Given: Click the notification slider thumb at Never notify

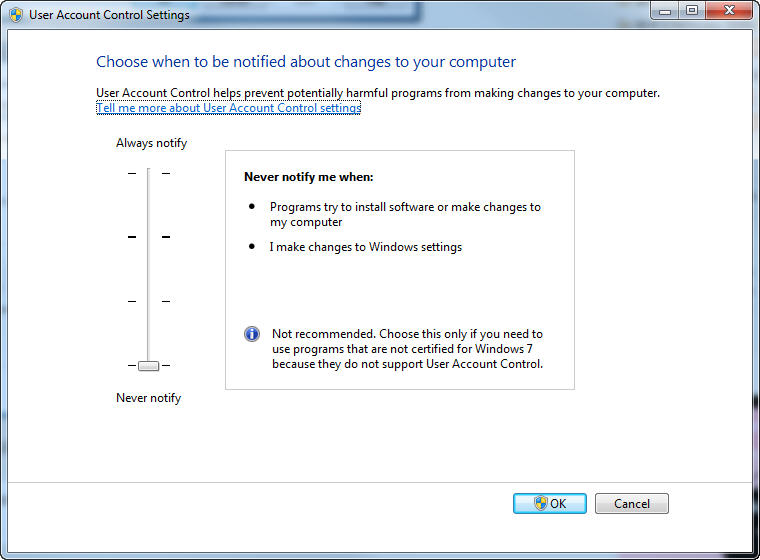Looking at the screenshot, I should [148, 366].
